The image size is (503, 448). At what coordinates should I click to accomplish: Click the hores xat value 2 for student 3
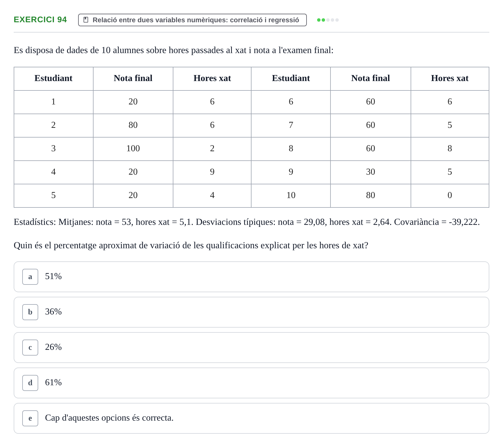tap(212, 149)
